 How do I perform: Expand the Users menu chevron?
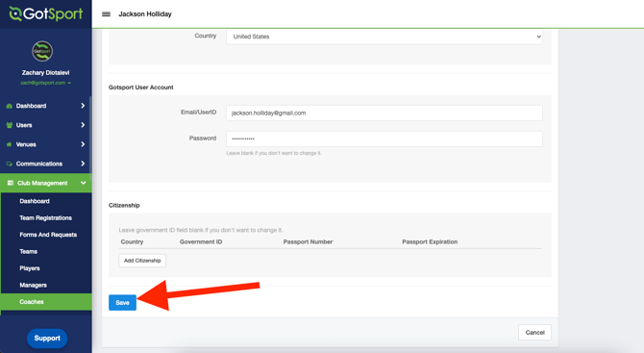(x=83, y=125)
